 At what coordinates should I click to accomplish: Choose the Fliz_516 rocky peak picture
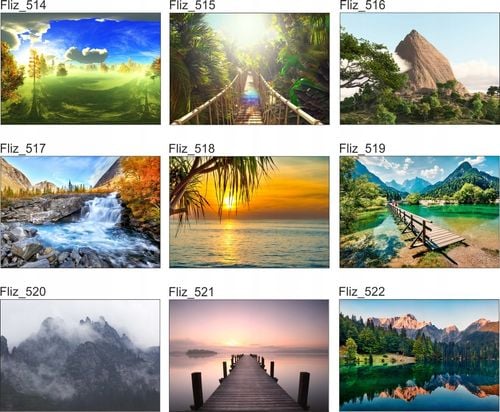pyautogui.click(x=420, y=69)
